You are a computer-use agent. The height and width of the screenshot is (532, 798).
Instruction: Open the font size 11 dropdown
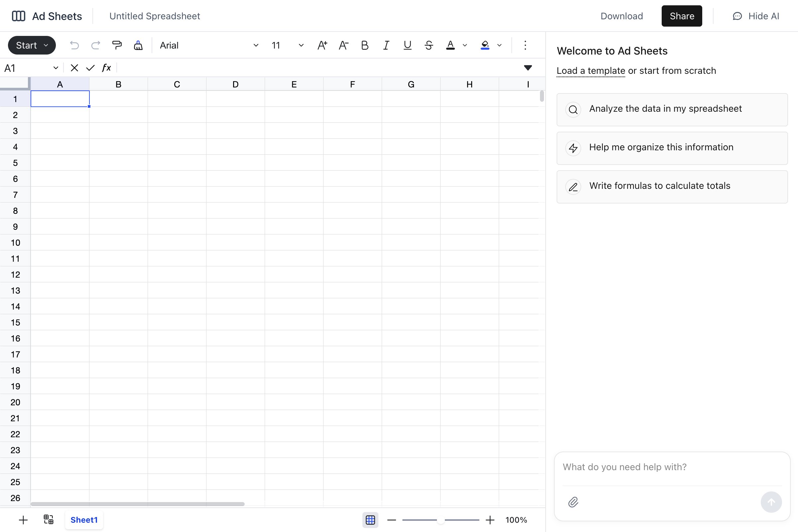287,45
